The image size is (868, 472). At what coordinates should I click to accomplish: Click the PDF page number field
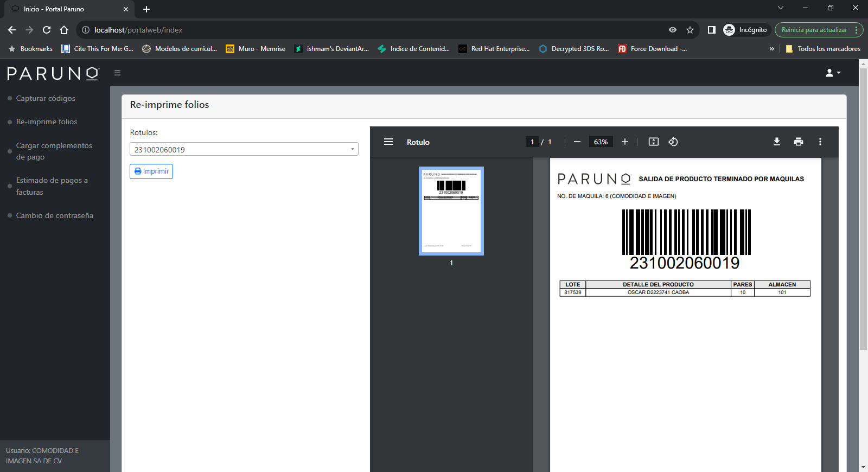532,142
